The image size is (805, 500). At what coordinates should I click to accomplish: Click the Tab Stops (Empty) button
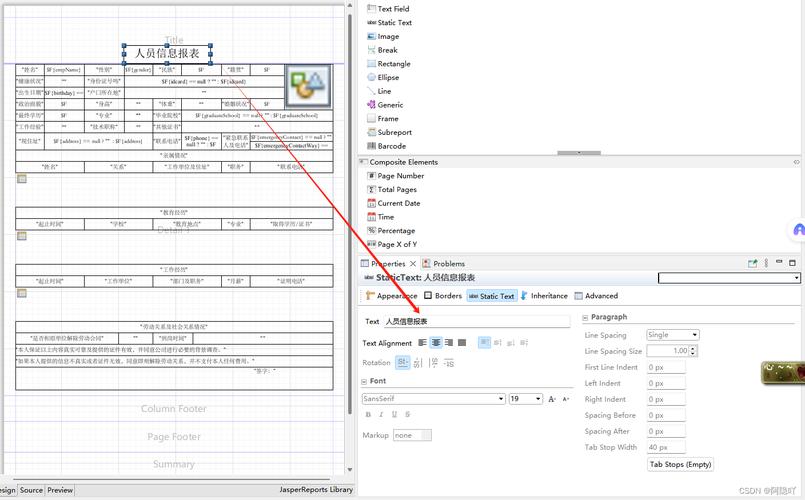click(680, 465)
